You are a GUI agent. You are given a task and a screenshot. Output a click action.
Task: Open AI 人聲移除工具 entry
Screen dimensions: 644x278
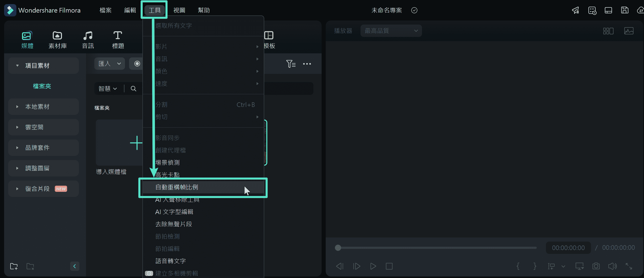coord(203,200)
